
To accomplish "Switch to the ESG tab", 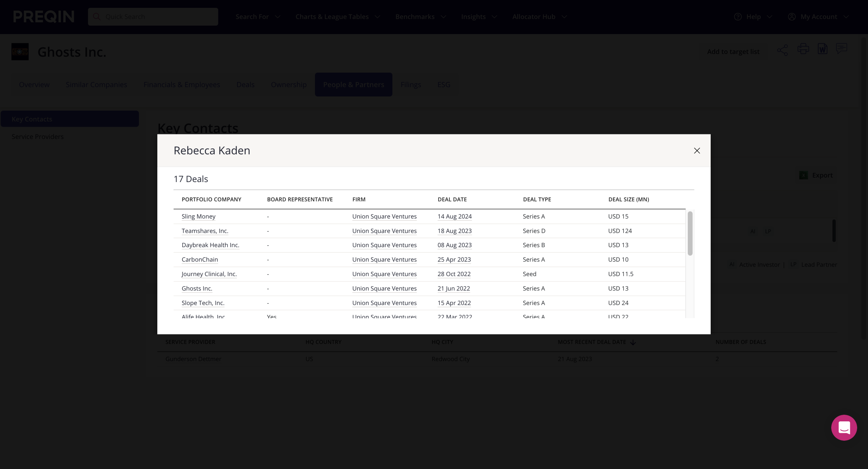I will (x=444, y=85).
